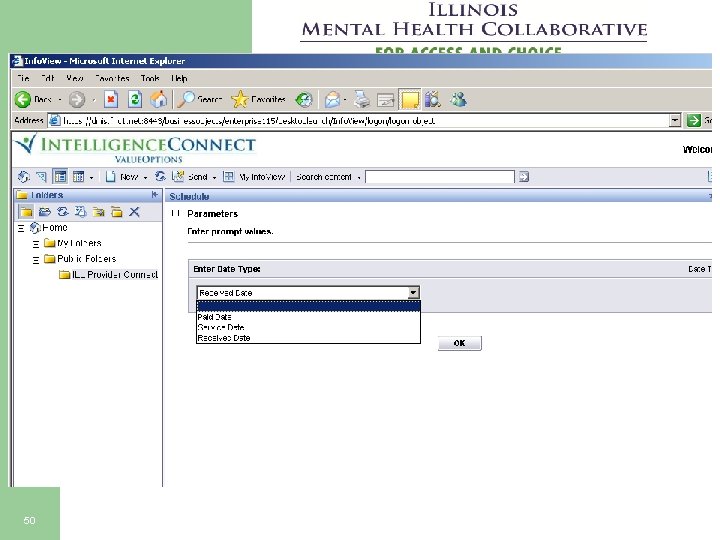Open the Enter Date Type dropdown arrow

[413, 292]
